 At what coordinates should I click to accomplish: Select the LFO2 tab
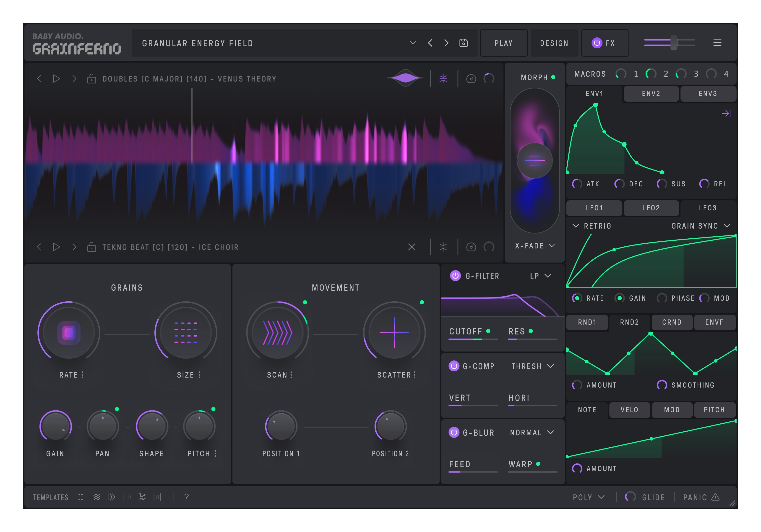click(651, 208)
